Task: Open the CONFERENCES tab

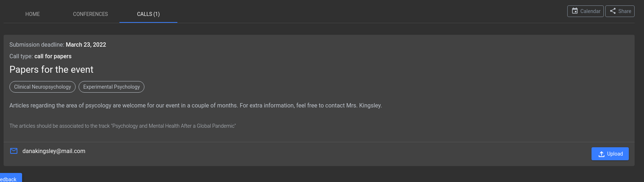Action: 91,14
